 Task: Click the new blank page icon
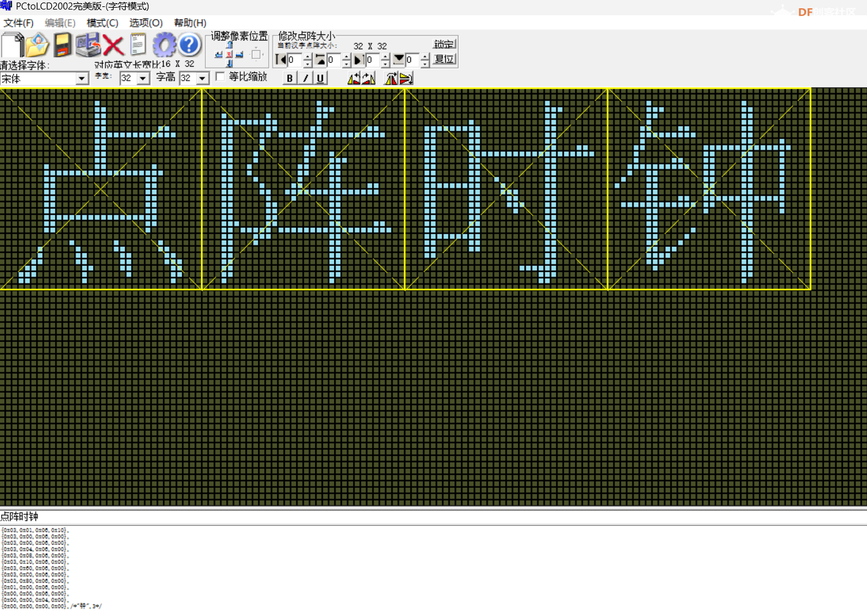point(12,46)
